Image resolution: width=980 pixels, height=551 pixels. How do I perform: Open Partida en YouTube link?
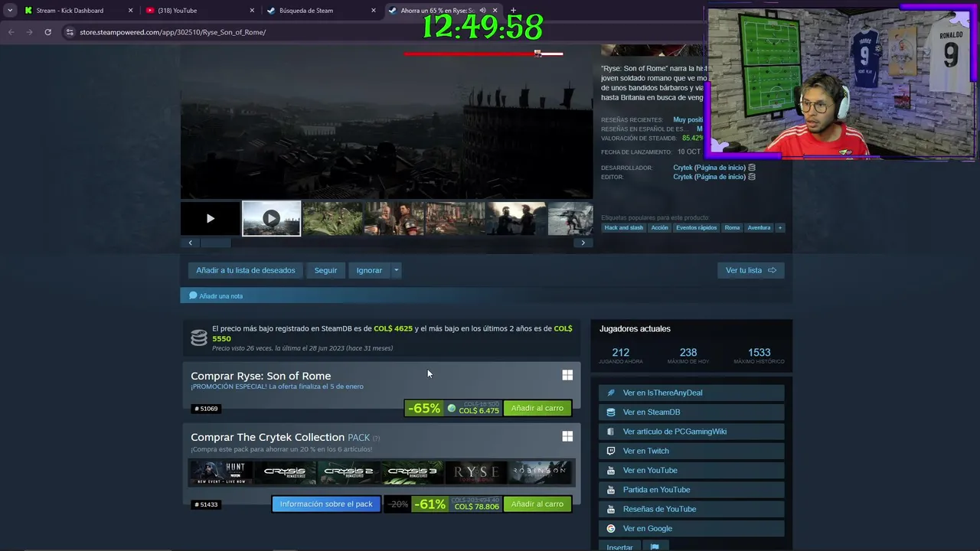[691, 490]
